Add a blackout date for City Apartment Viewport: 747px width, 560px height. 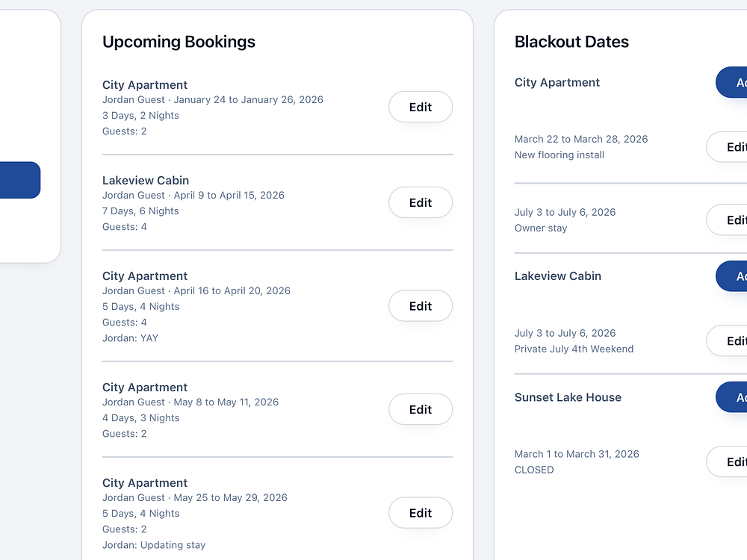733,83
